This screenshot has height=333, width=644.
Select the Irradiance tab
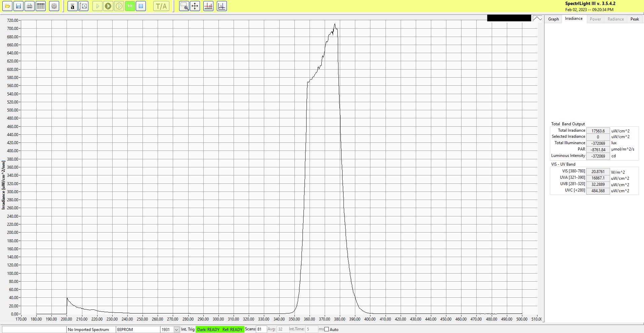pyautogui.click(x=574, y=18)
